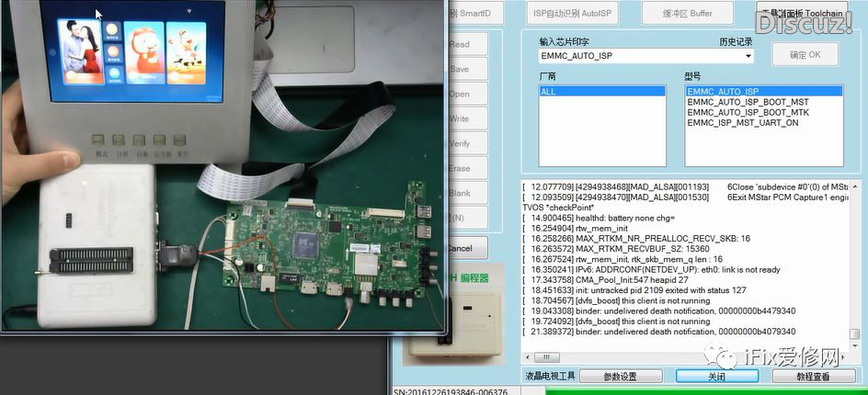Click the 参数设置 button

point(619,377)
